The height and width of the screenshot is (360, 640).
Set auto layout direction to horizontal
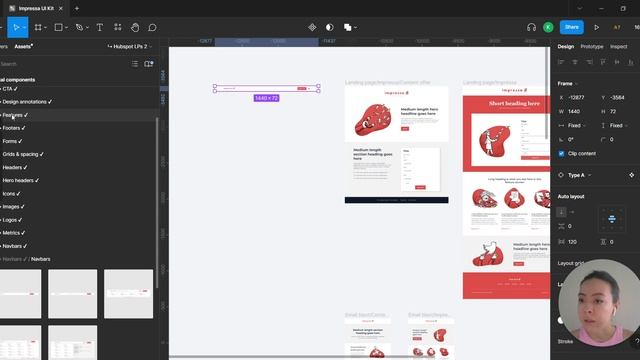click(x=572, y=212)
